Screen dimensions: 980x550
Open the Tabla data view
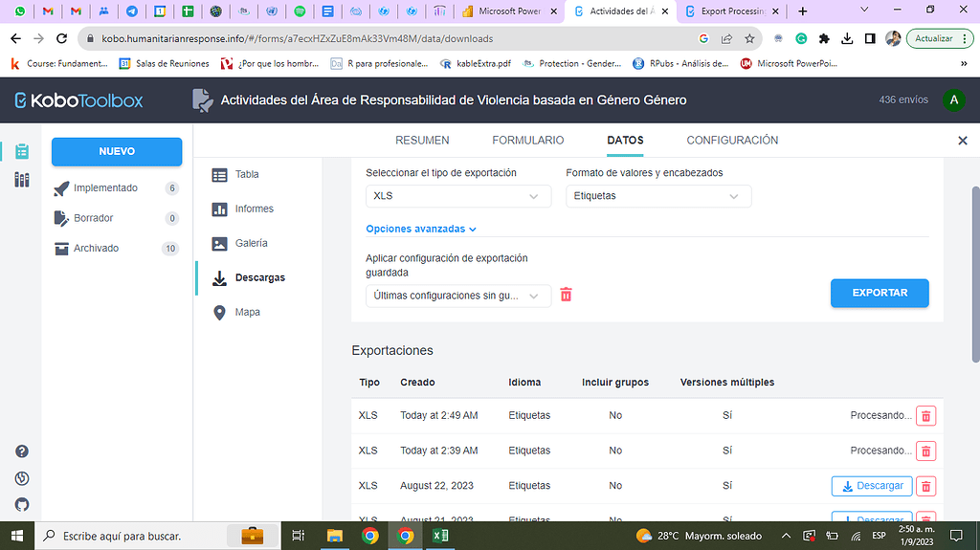click(246, 174)
